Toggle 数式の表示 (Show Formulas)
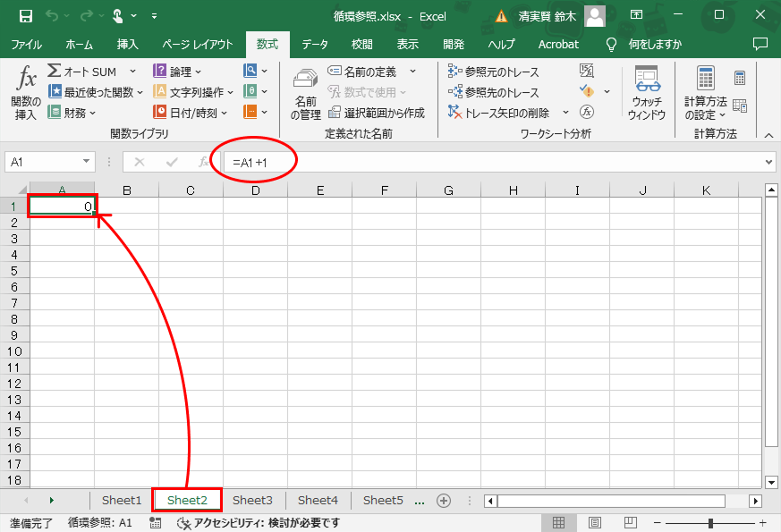This screenshot has width=781, height=532. coord(586,71)
